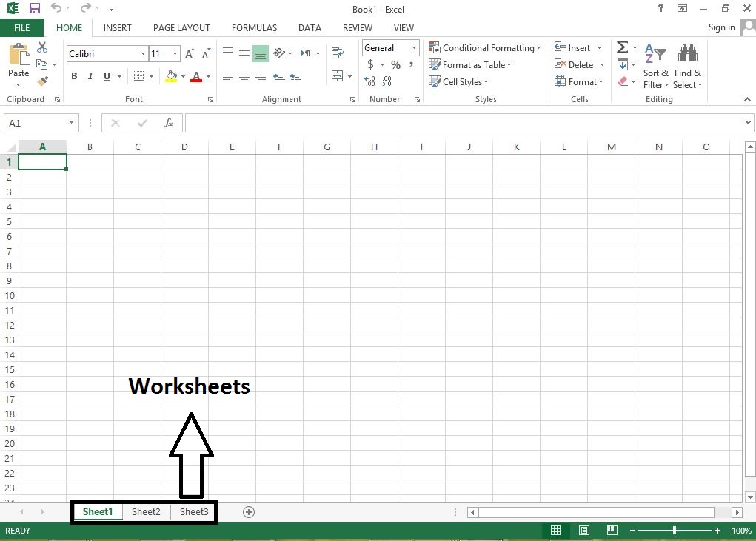Click the Sign in link
Image resolution: width=756 pixels, height=541 pixels.
click(x=721, y=27)
